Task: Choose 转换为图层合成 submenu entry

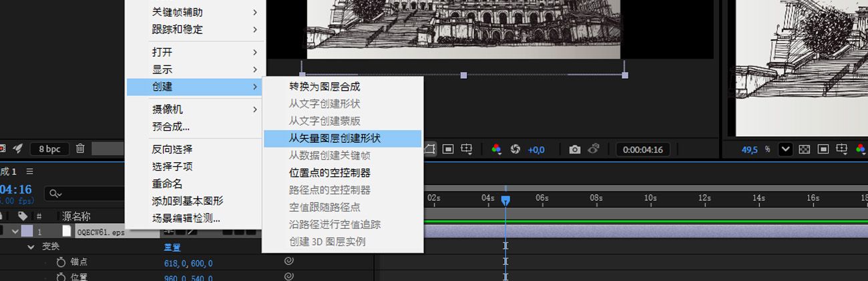Action: [x=343, y=87]
